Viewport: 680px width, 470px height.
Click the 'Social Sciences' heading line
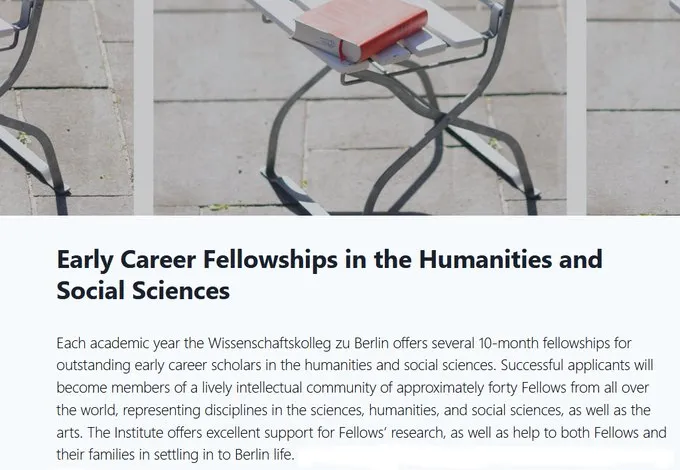pos(143,290)
